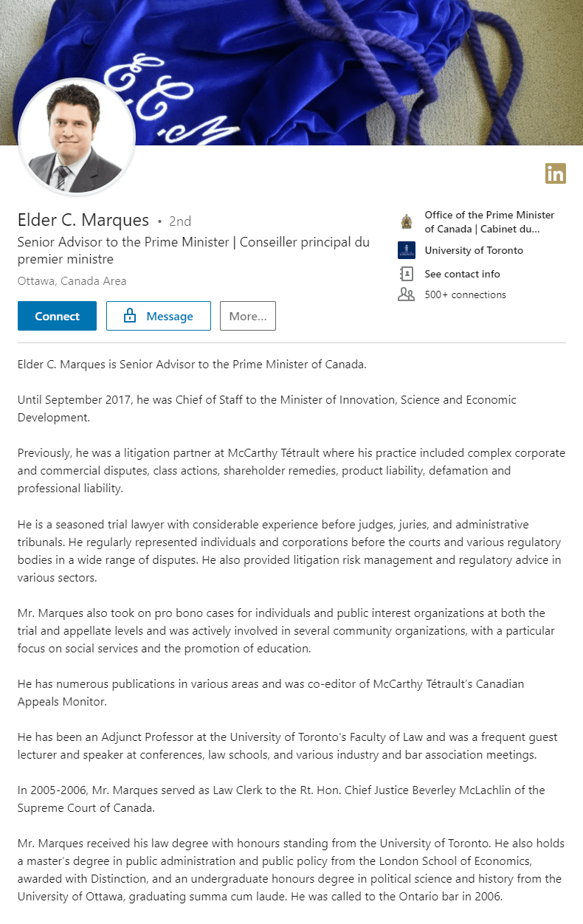Click the University of Toronto logo
Screen dimensions: 583x924
pyautogui.click(x=407, y=250)
